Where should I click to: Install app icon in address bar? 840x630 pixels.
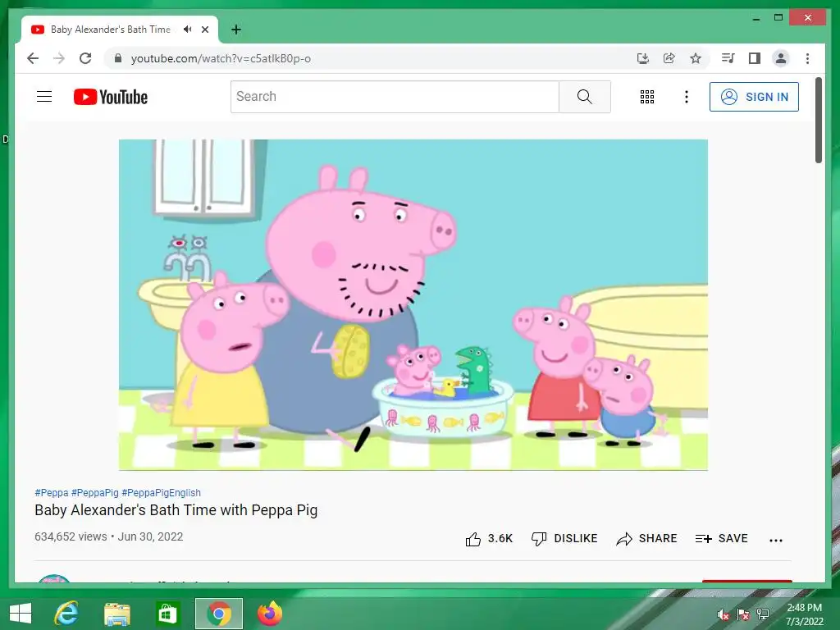(643, 58)
